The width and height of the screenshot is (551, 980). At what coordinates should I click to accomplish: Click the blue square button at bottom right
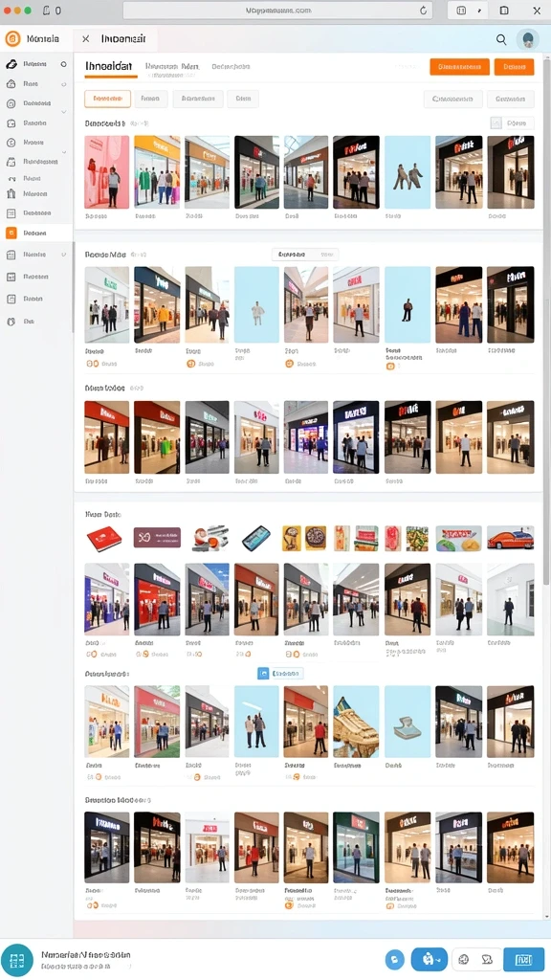coord(523,959)
